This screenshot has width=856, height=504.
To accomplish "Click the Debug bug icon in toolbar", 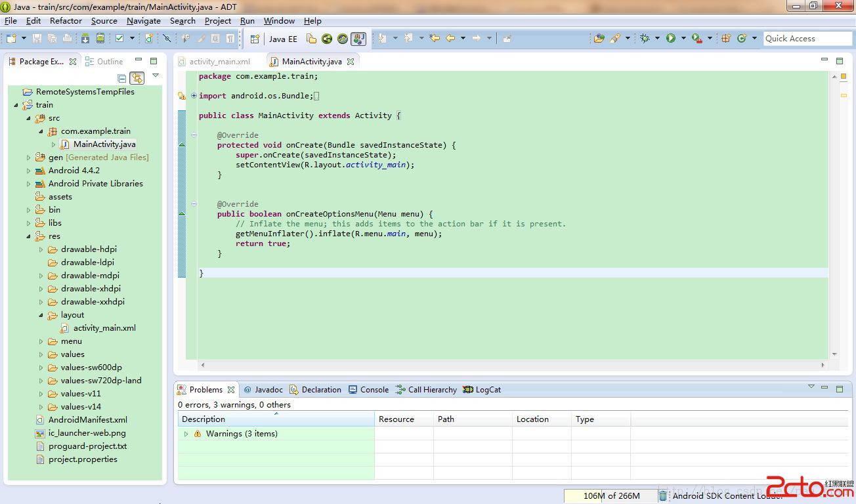I will [645, 39].
